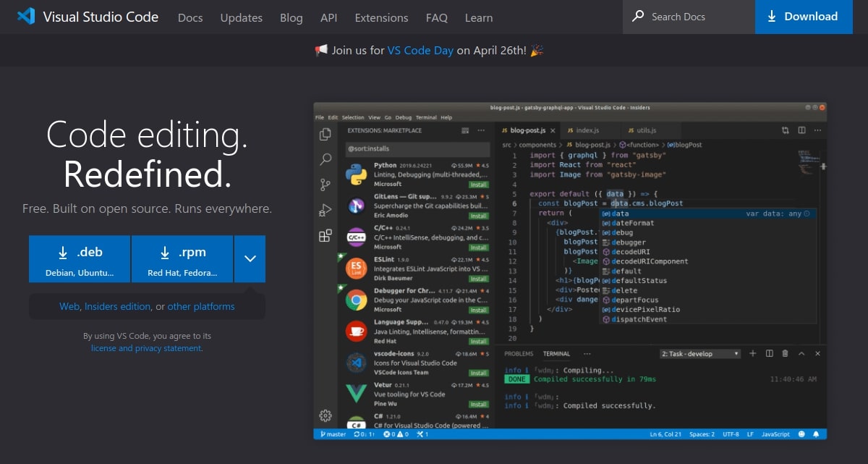Open the VS Code Day link
The image size is (868, 464).
(x=420, y=51)
